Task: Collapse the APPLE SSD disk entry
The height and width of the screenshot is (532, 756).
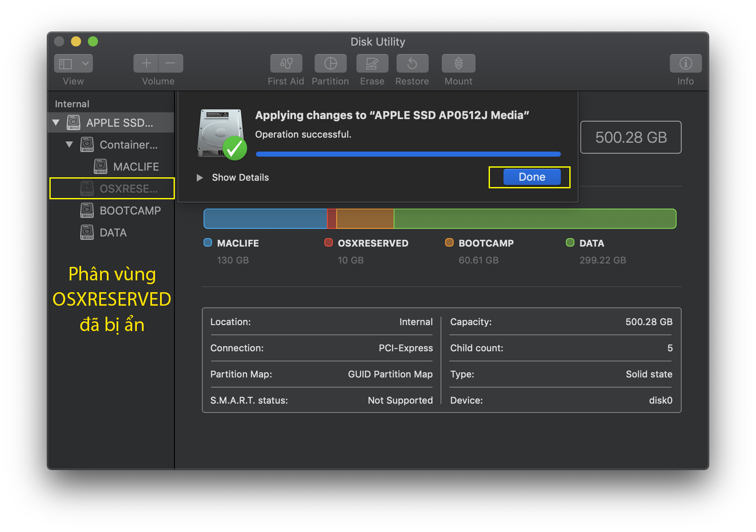Action: pyautogui.click(x=57, y=122)
